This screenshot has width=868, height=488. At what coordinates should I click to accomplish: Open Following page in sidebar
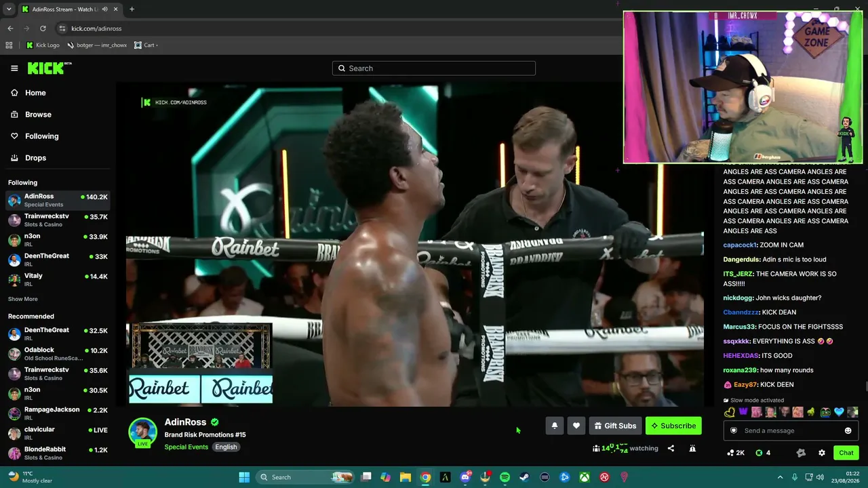[41, 136]
